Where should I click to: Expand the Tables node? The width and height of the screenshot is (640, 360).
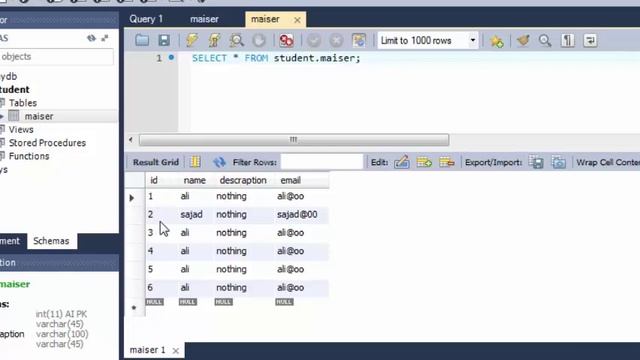[23, 103]
